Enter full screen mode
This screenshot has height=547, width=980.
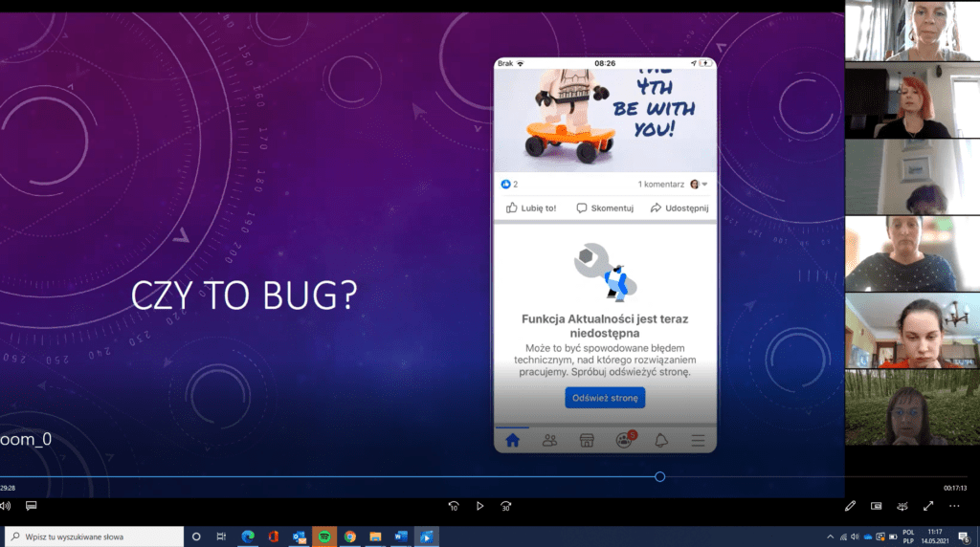(x=928, y=506)
